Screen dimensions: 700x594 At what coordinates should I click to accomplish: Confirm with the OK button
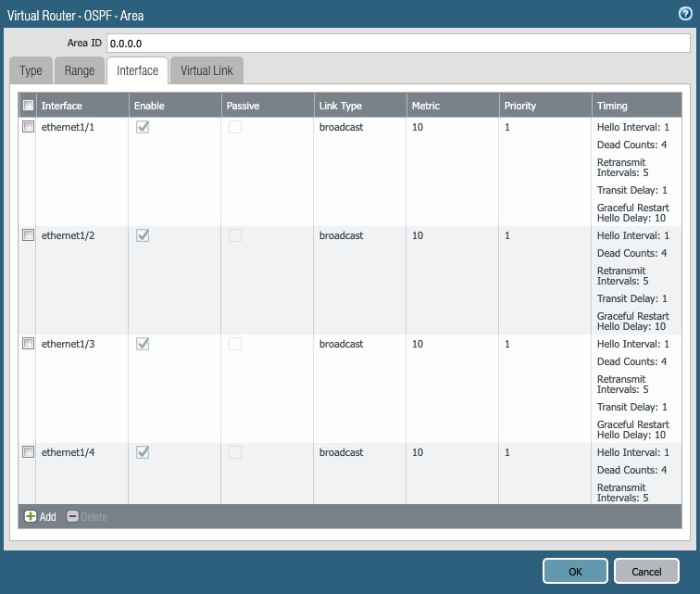point(575,571)
